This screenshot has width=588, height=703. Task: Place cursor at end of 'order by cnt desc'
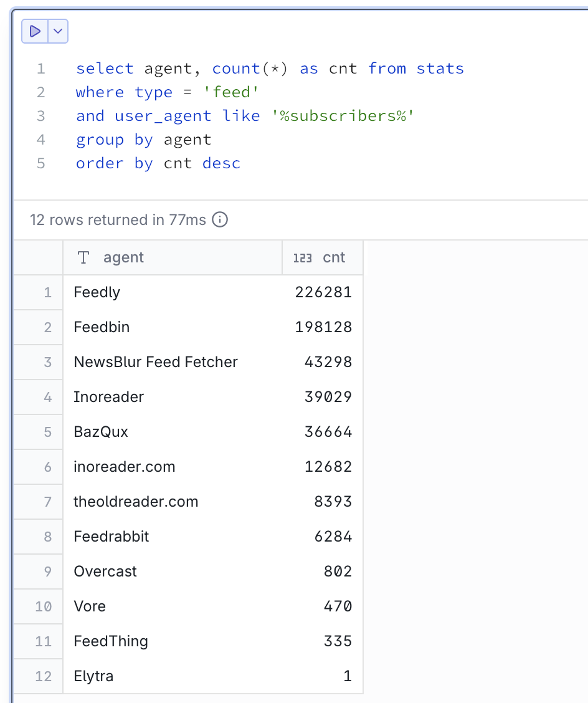(x=241, y=163)
